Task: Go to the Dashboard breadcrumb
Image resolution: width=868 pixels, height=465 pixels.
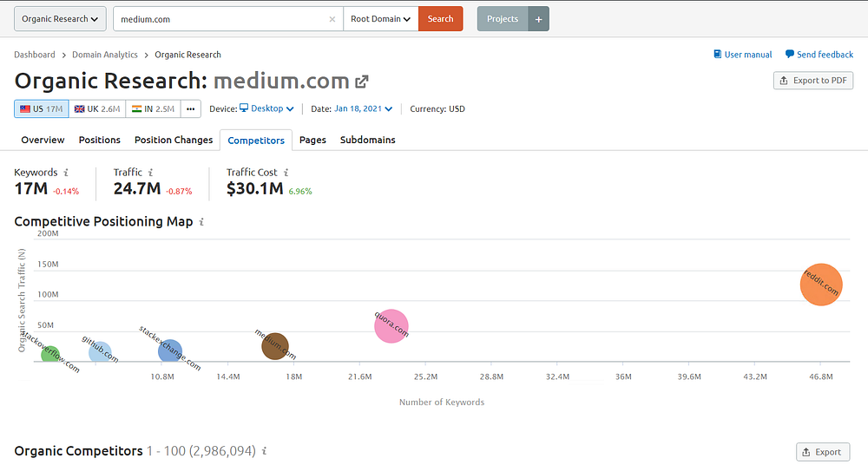Action: [x=35, y=55]
